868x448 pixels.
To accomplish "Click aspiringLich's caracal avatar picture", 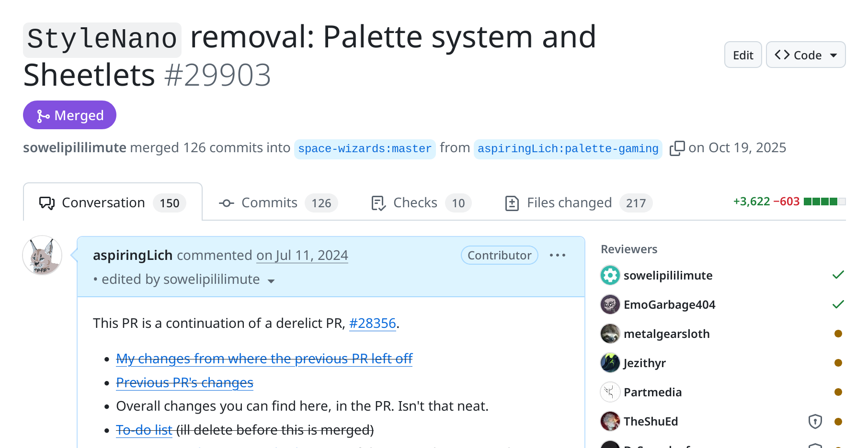I will coord(42,256).
